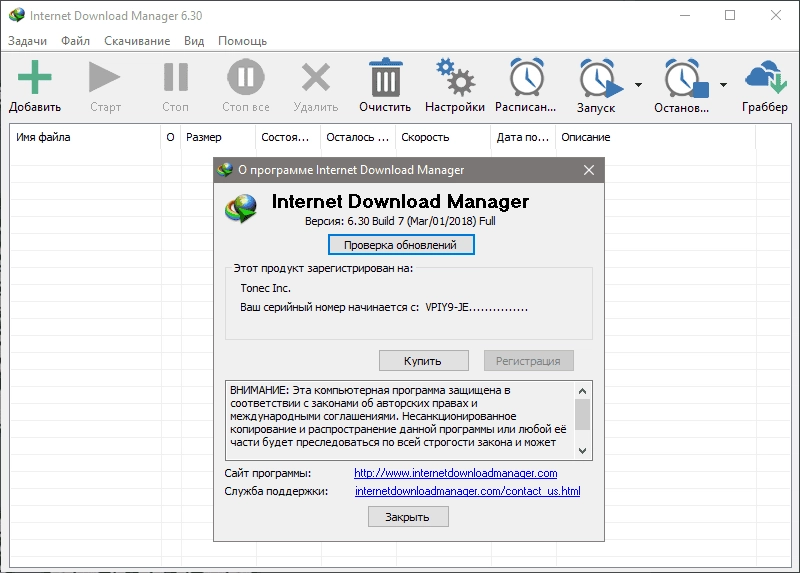Open the Задачи menu
Screen dimensions: 800x573
pos(28,41)
